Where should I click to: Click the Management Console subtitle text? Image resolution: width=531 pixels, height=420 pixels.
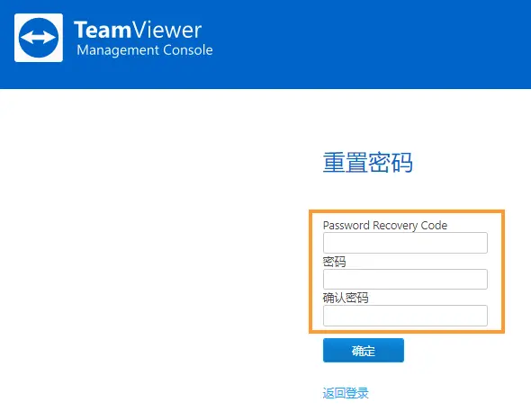[145, 50]
